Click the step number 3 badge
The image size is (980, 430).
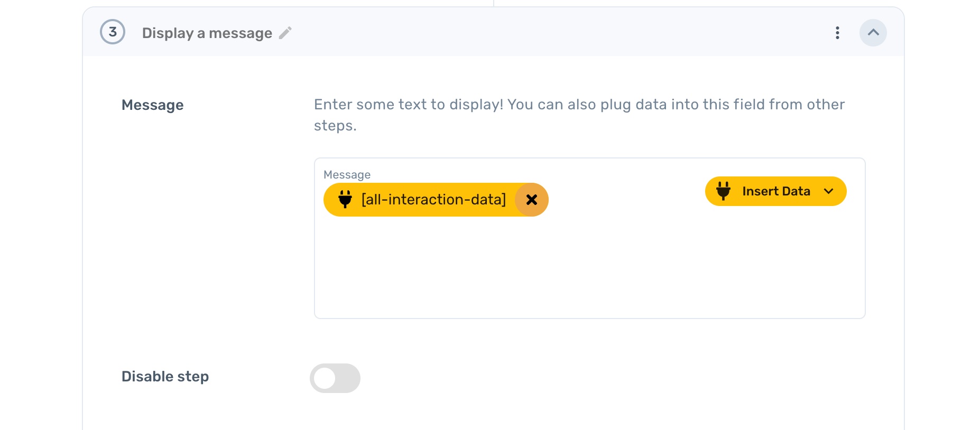(113, 32)
